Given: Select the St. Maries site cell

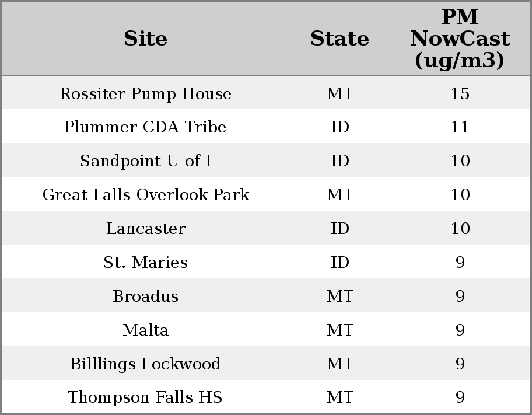Looking at the screenshot, I should point(145,263).
